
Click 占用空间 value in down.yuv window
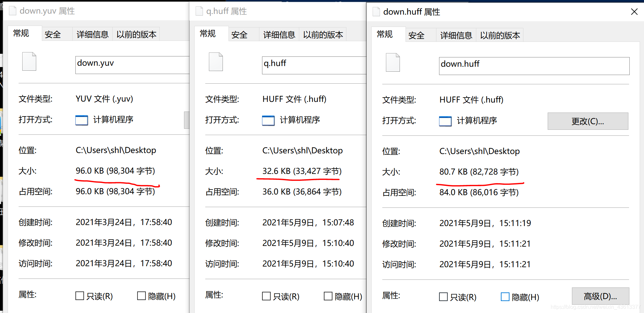click(115, 191)
